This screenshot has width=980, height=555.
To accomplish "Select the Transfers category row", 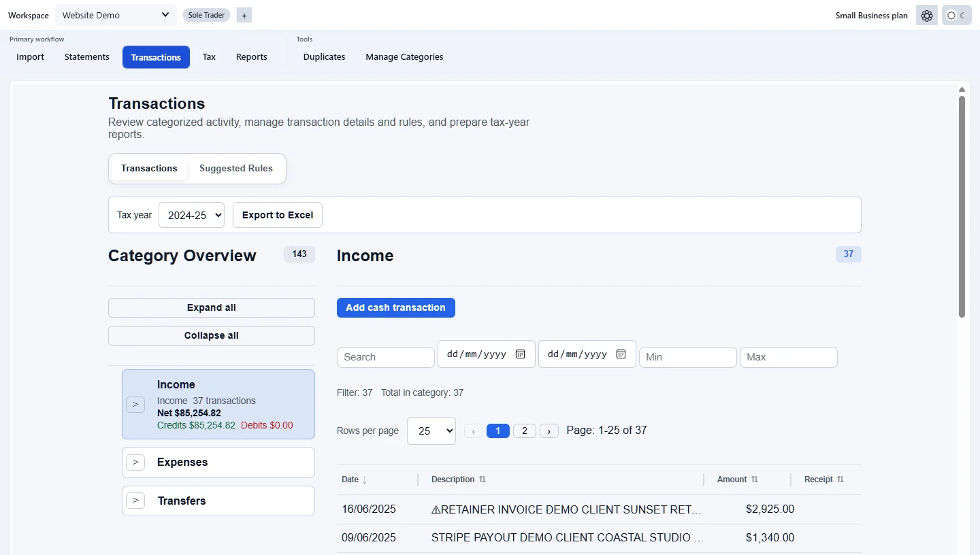I will tap(218, 501).
